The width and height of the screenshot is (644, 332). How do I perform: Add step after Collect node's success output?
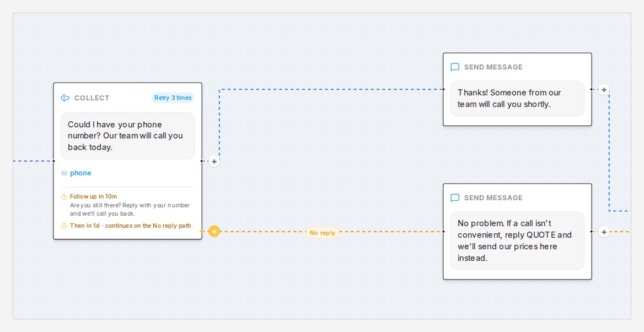pos(214,162)
